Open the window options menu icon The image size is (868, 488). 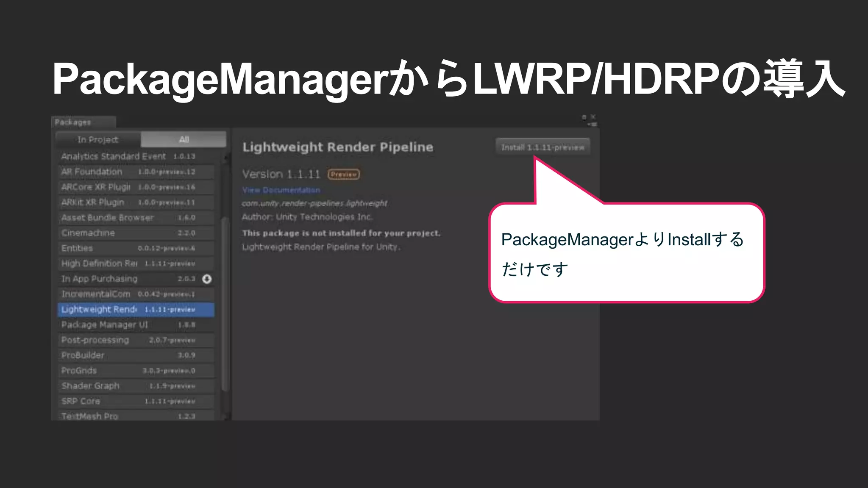tap(593, 124)
